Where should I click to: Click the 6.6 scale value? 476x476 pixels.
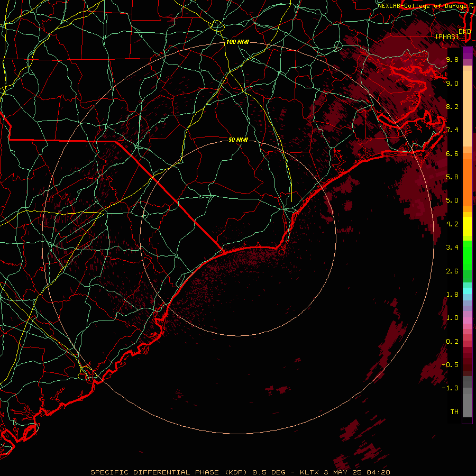click(452, 153)
